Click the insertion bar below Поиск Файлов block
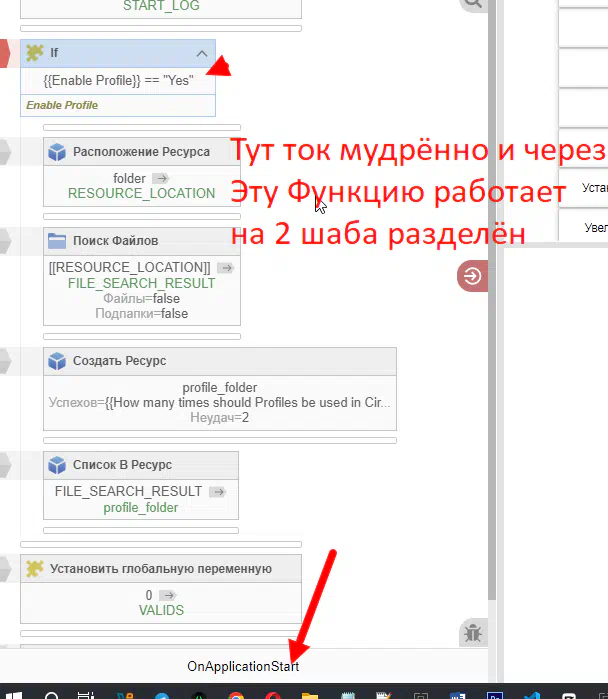The width and height of the screenshot is (608, 699). pos(141,336)
